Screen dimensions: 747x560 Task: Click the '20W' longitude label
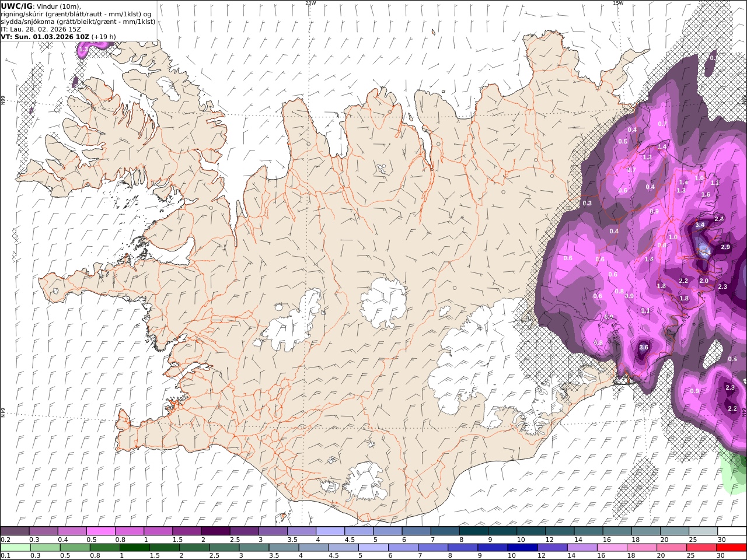click(310, 3)
